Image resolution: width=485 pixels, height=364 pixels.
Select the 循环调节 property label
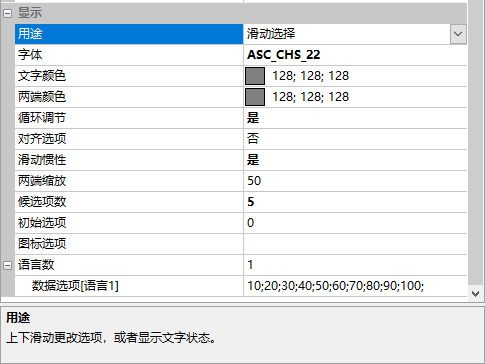42,118
